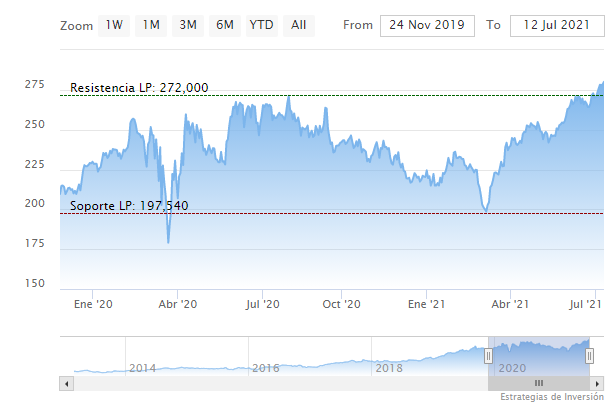Click 2018 in the navigator timeline

click(388, 368)
